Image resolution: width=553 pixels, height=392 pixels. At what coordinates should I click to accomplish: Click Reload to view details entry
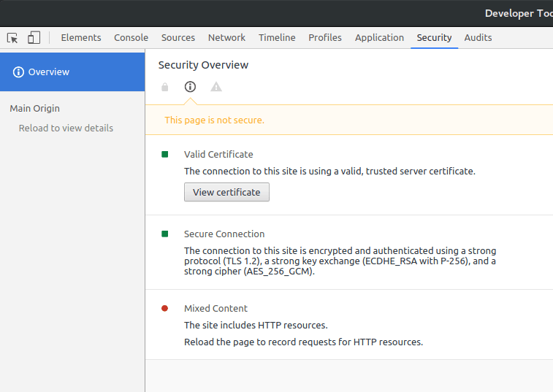[66, 128]
